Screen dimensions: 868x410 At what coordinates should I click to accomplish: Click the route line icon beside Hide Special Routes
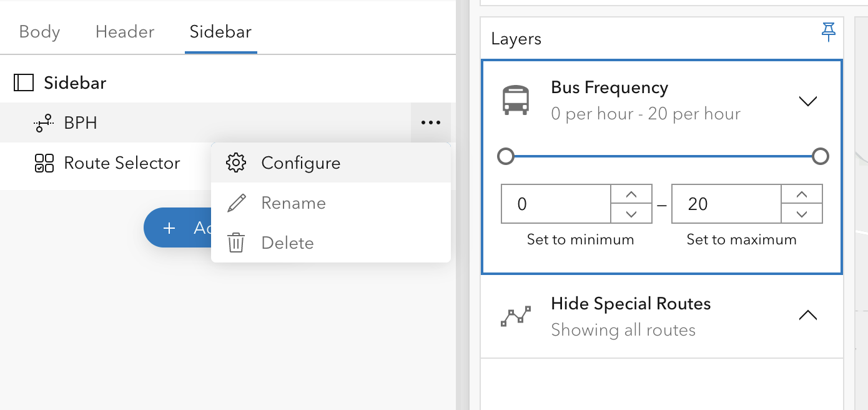click(x=516, y=317)
